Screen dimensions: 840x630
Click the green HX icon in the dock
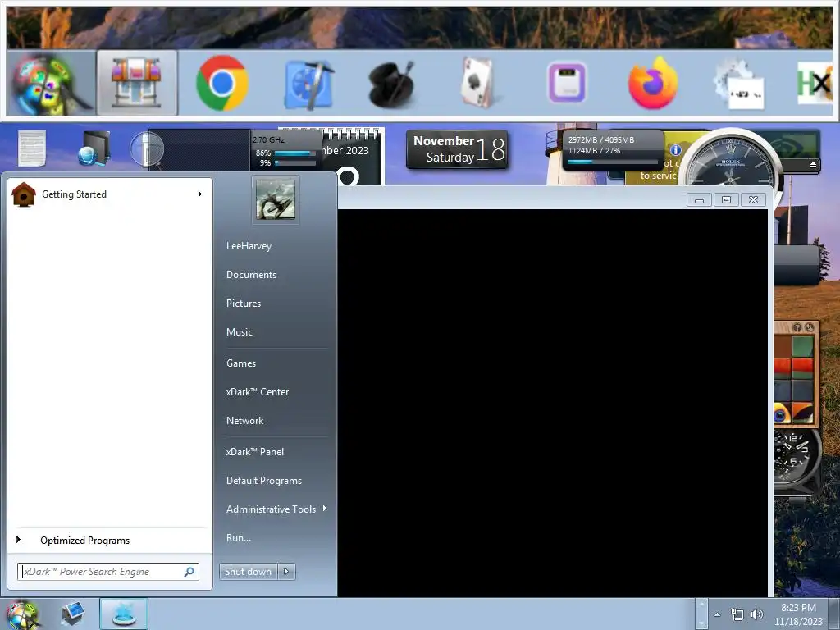[x=814, y=83]
